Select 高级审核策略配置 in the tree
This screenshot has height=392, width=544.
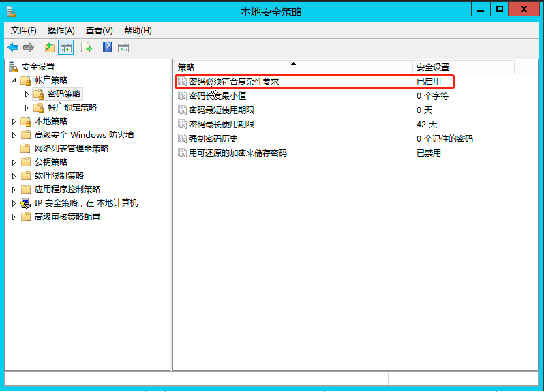pyautogui.click(x=67, y=217)
